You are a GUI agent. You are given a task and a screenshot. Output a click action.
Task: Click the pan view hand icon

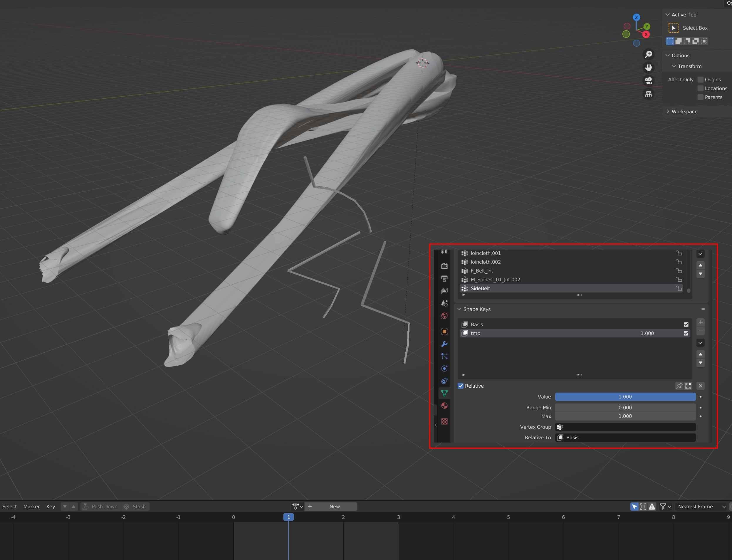pyautogui.click(x=648, y=68)
